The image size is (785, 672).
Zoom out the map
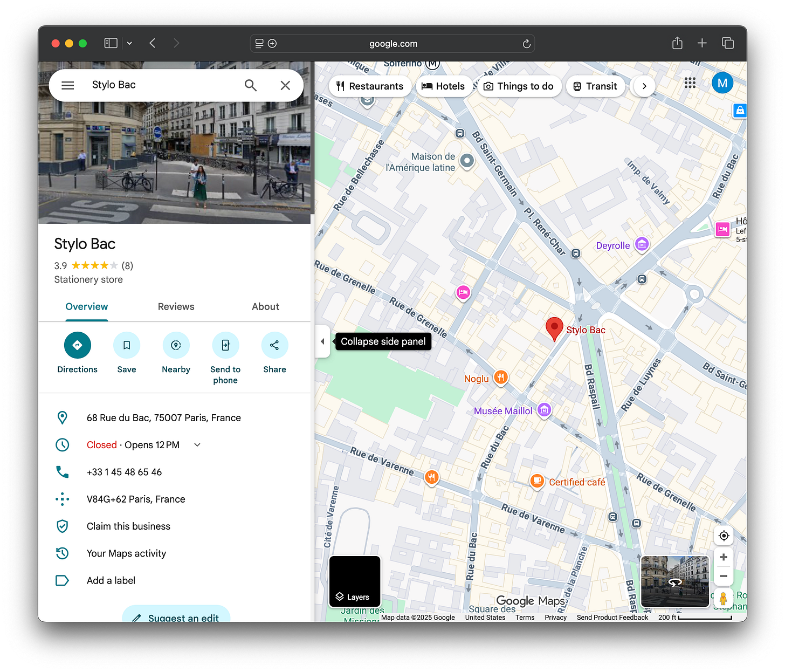tap(724, 577)
